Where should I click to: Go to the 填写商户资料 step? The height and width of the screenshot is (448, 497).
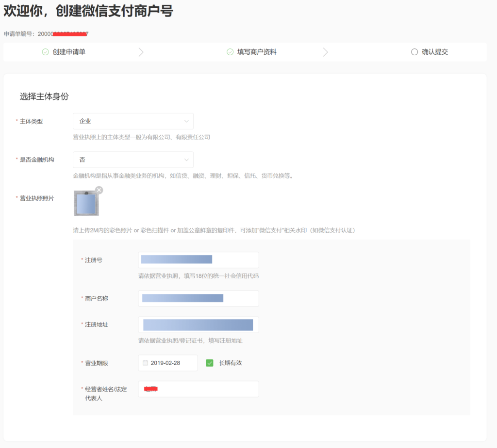257,52
